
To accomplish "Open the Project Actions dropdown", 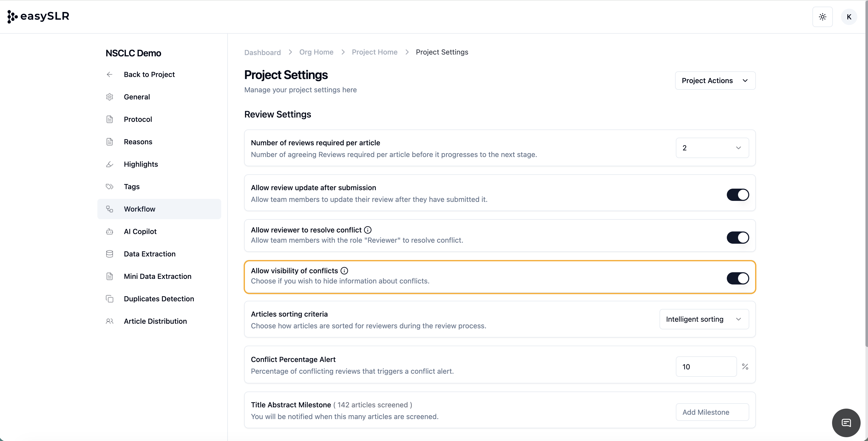I will (x=715, y=81).
